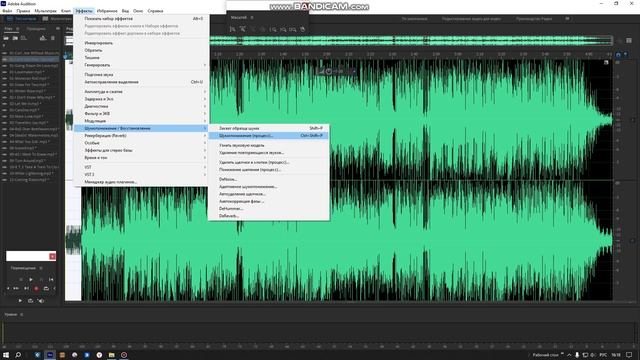640x360 pixels.
Task: Click the leftmost zoom icon in Масштаб panel
Action: click(232, 29)
